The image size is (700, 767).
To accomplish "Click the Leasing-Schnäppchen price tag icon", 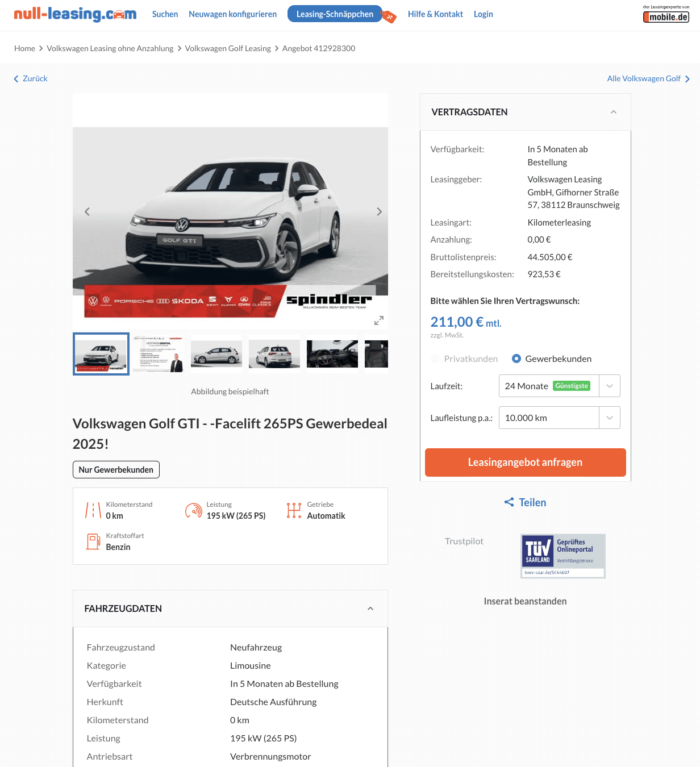I will [389, 16].
